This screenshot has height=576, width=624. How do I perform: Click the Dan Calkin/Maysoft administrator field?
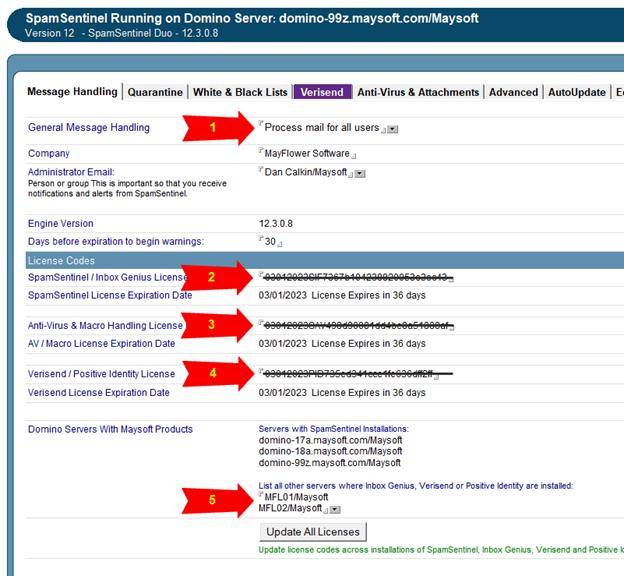[x=306, y=172]
